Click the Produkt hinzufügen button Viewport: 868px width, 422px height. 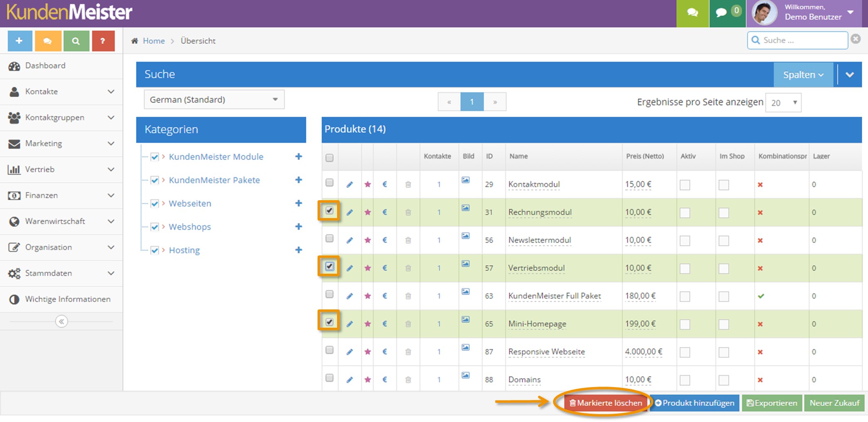694,403
